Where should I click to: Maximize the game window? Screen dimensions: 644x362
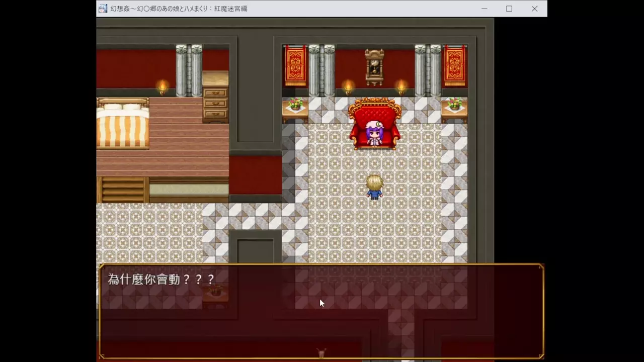point(509,9)
